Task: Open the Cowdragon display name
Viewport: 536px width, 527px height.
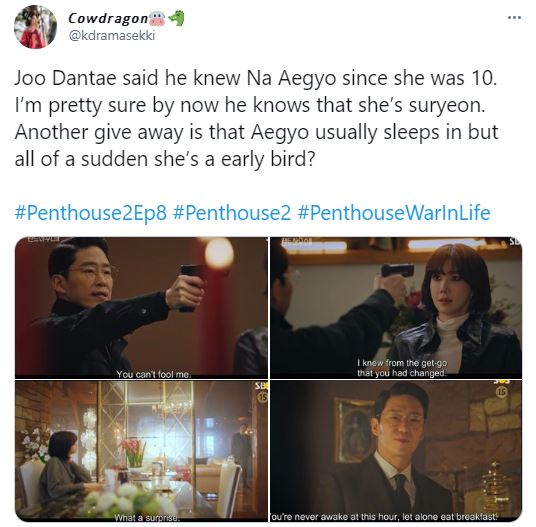Action: click(108, 18)
